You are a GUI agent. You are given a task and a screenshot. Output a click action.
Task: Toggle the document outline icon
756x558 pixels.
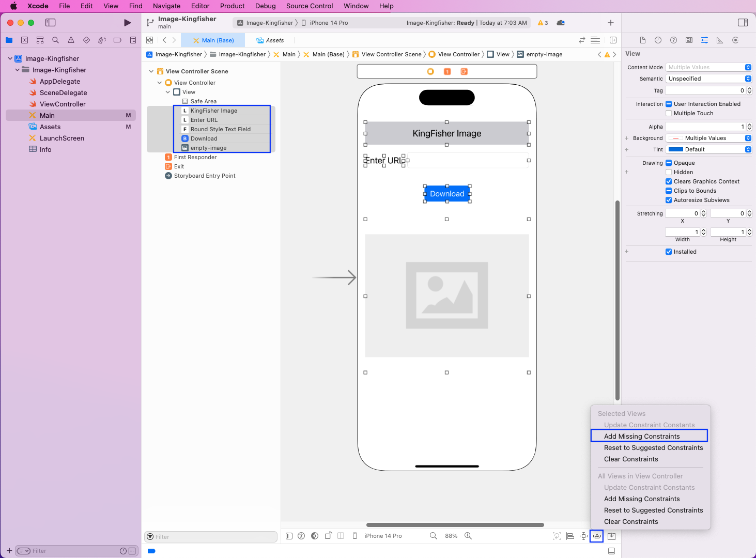point(289,536)
